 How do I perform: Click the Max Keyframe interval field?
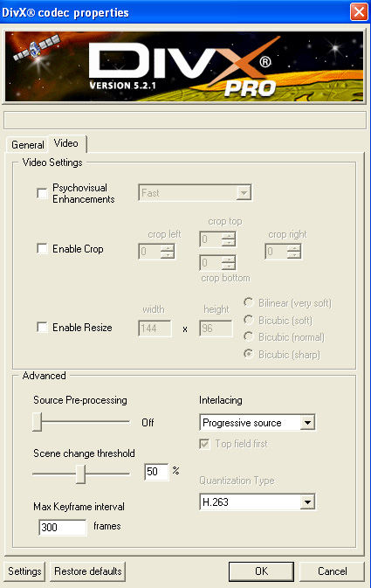point(63,527)
